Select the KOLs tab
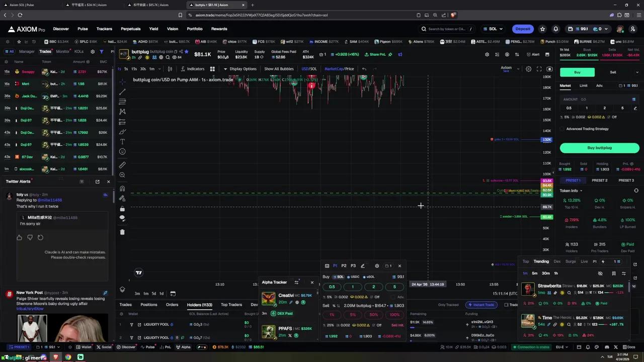644x362 pixels. 79,51
